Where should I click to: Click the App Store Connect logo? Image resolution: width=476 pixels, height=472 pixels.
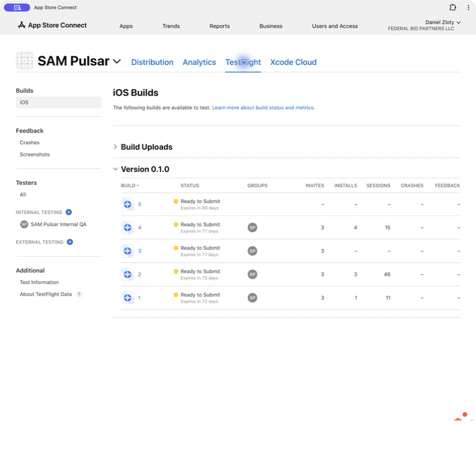pos(52,25)
